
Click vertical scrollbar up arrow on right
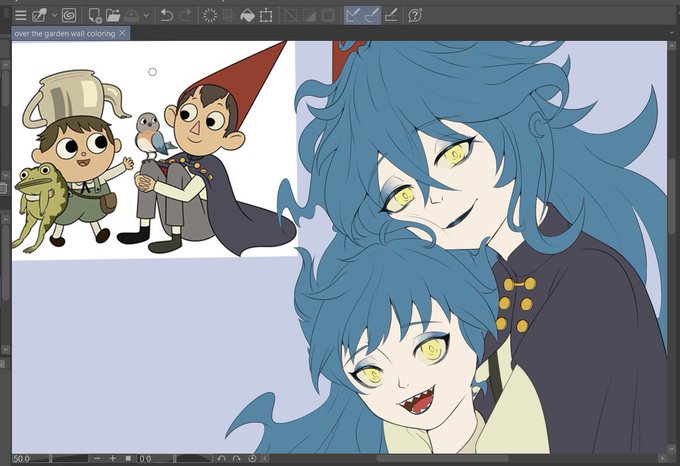click(673, 46)
